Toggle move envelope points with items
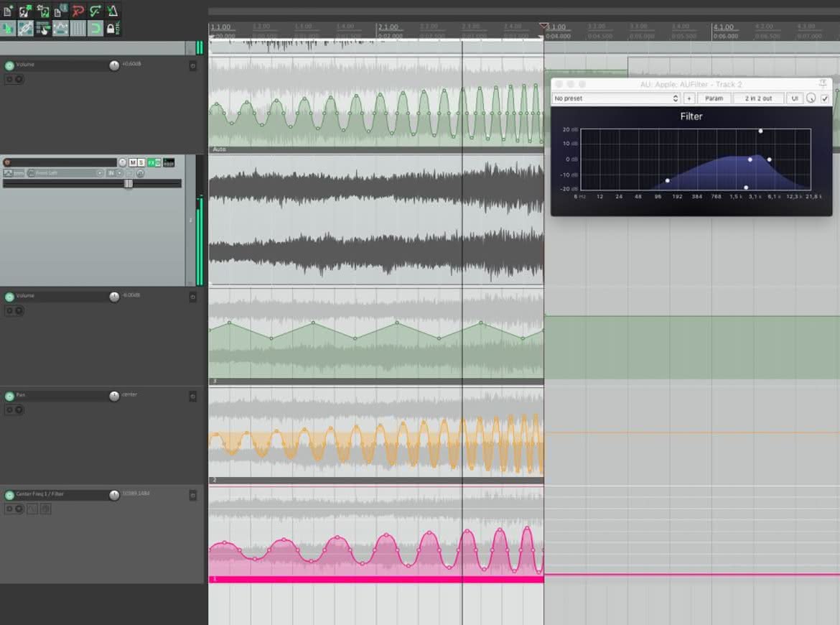This screenshot has height=625, width=840. (60, 28)
